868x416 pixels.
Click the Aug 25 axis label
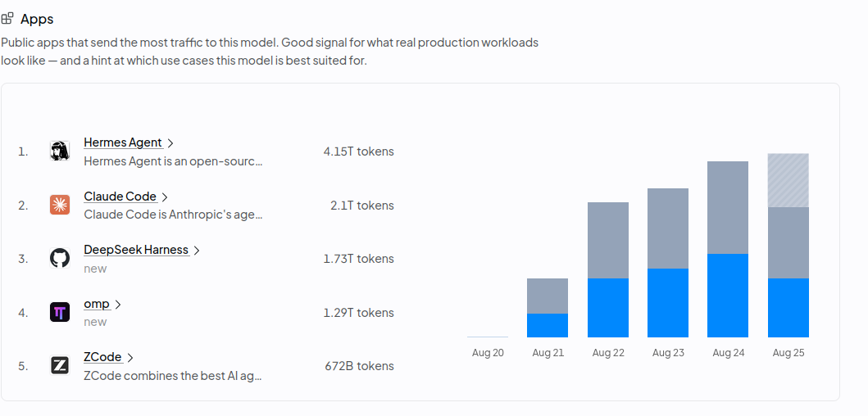click(x=788, y=353)
